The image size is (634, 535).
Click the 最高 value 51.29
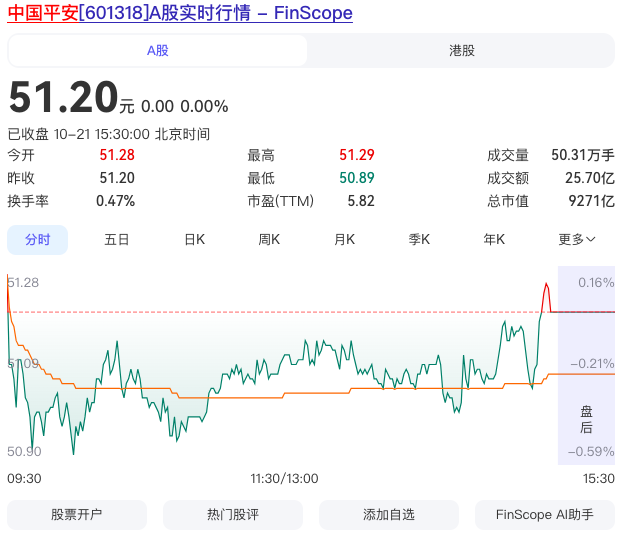(x=357, y=155)
